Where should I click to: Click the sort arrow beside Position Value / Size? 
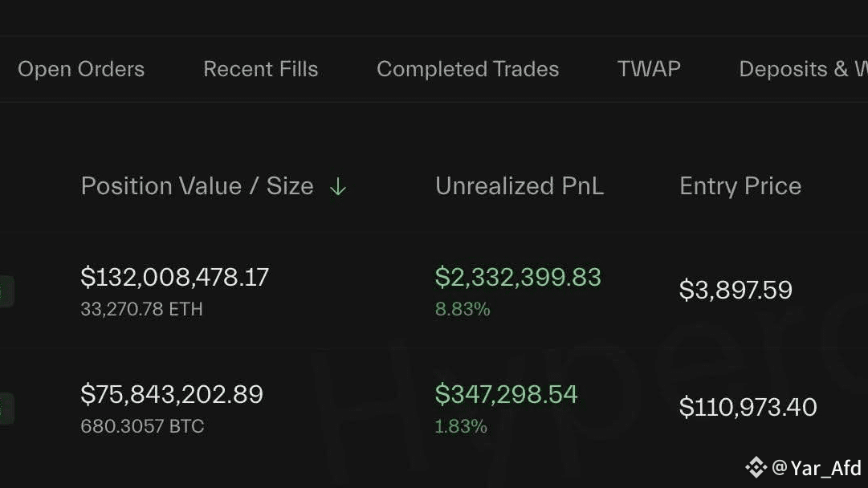(338, 187)
